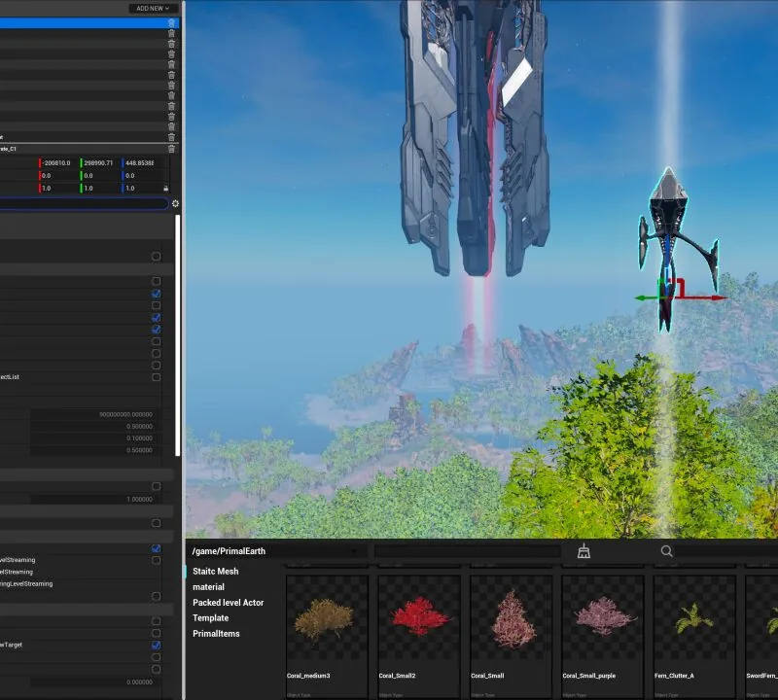
Task: Click the red-marked 1.0 scale field
Action: [x=58, y=188]
